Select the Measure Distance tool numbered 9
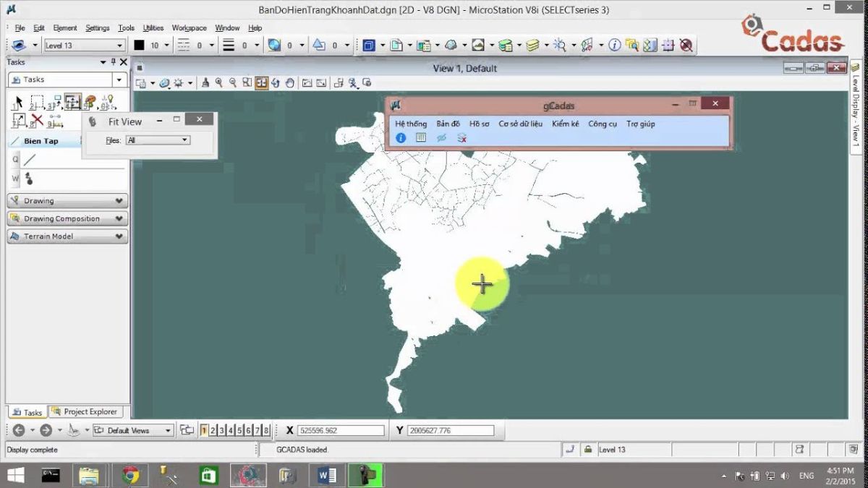The width and height of the screenshot is (868, 488). click(54, 121)
